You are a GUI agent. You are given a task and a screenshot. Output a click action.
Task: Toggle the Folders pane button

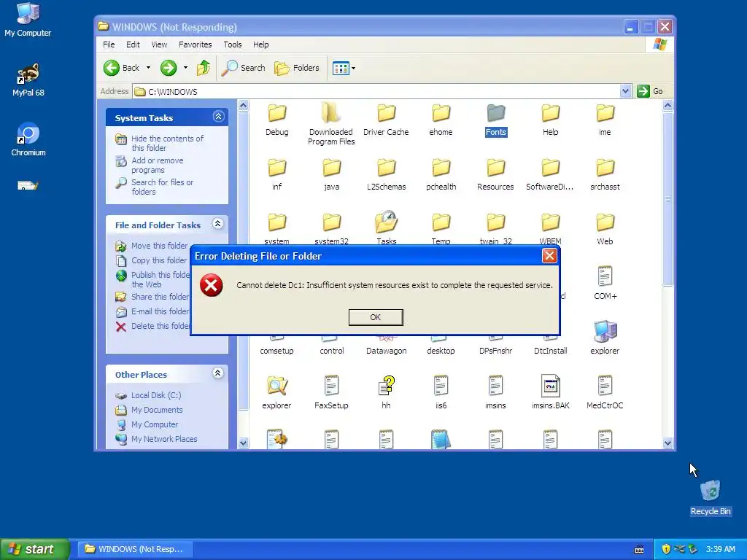297,68
